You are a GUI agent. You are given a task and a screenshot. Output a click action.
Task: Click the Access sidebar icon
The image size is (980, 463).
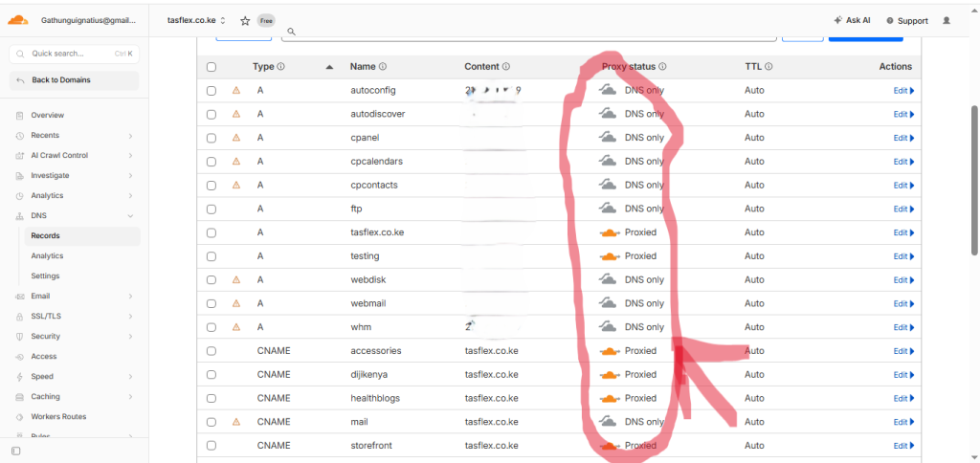coord(19,357)
